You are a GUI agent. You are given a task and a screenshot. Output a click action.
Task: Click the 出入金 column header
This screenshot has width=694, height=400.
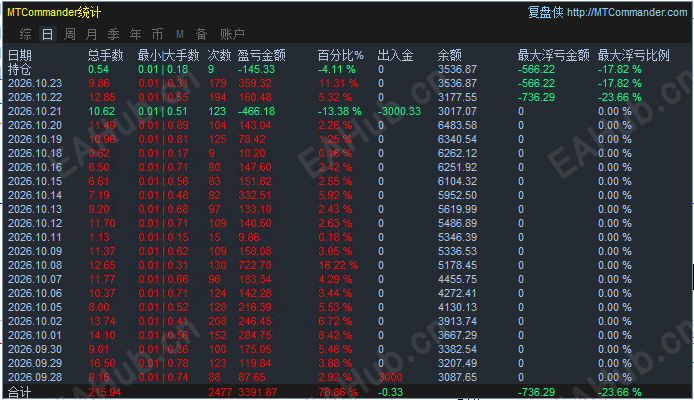click(395, 55)
